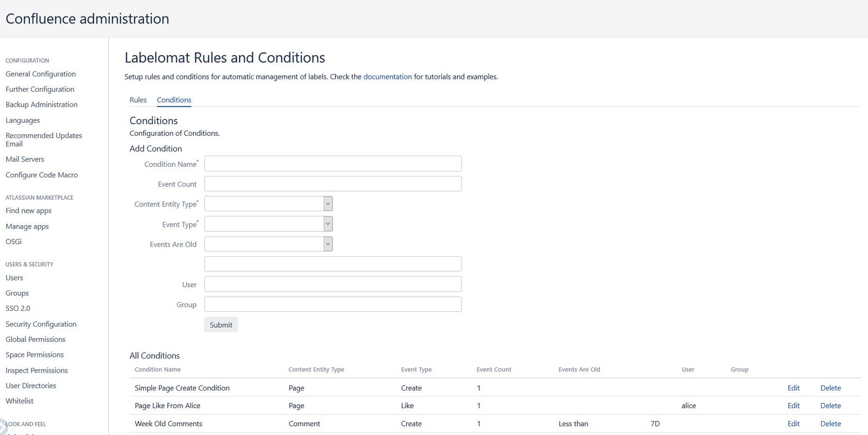Open SSO 2.0 settings

[x=18, y=308]
